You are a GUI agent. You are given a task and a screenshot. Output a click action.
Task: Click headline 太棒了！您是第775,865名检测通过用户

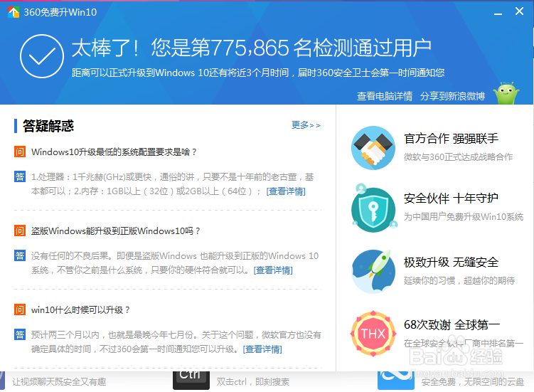pos(251,48)
